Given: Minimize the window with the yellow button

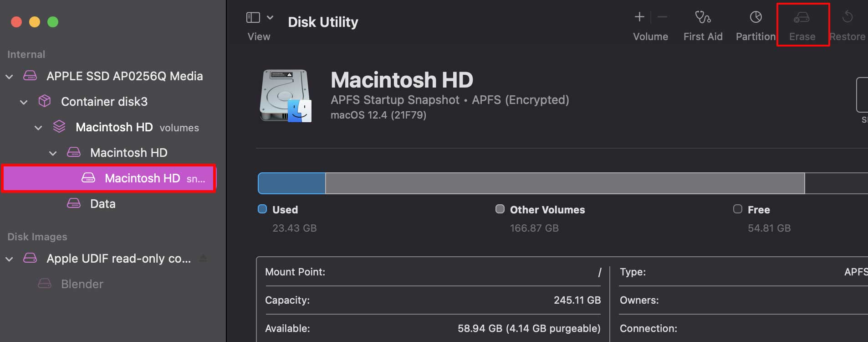Looking at the screenshot, I should (x=35, y=22).
